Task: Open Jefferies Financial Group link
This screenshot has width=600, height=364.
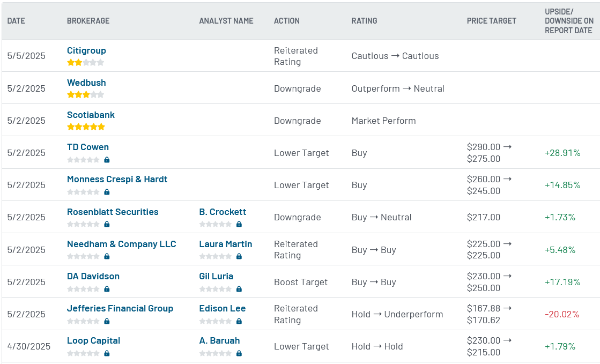Action: 120,308
